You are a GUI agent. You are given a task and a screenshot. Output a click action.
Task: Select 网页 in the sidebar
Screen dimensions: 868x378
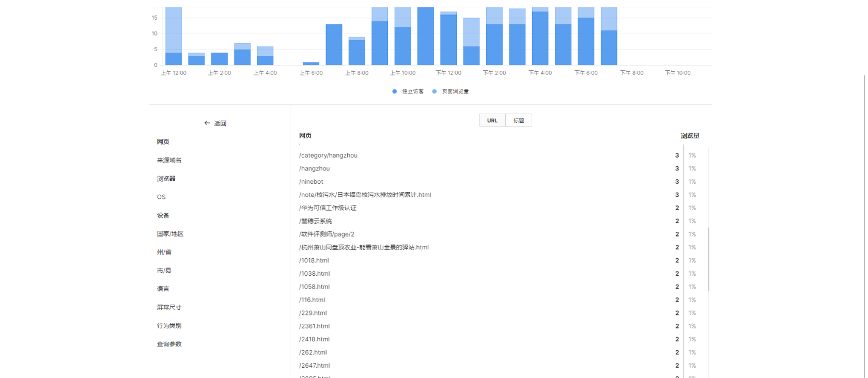tap(163, 142)
